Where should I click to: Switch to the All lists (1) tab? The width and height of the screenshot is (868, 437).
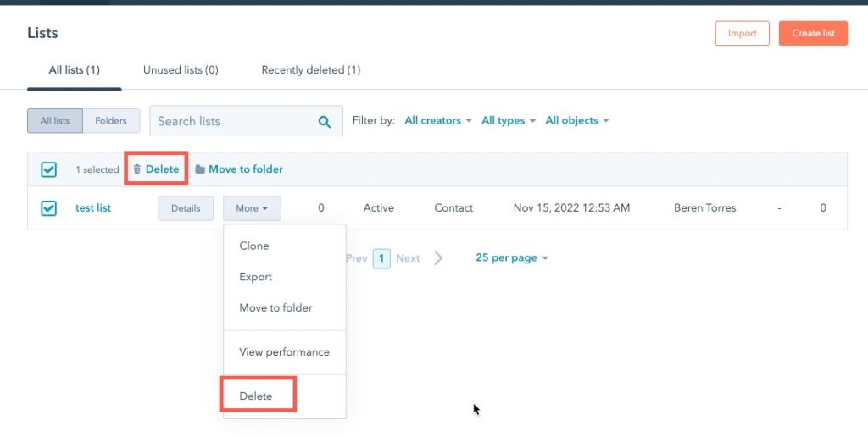[x=75, y=70]
